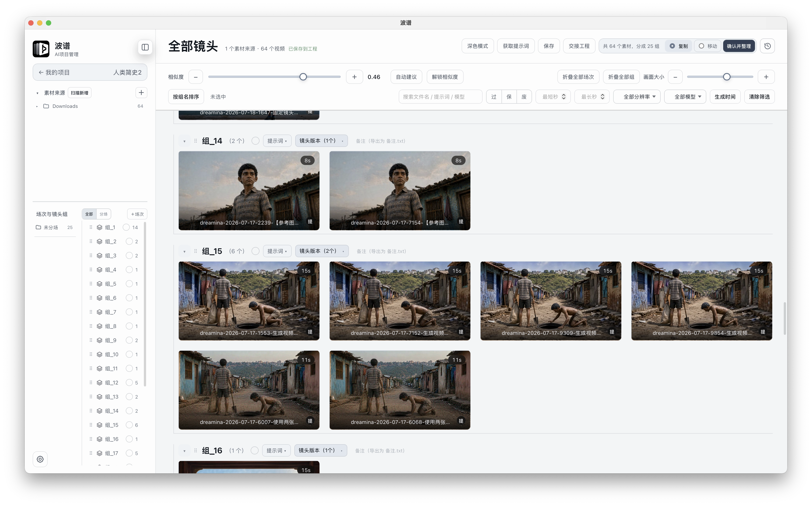Select the 移动 move radio option
812x506 pixels.
click(x=708, y=46)
